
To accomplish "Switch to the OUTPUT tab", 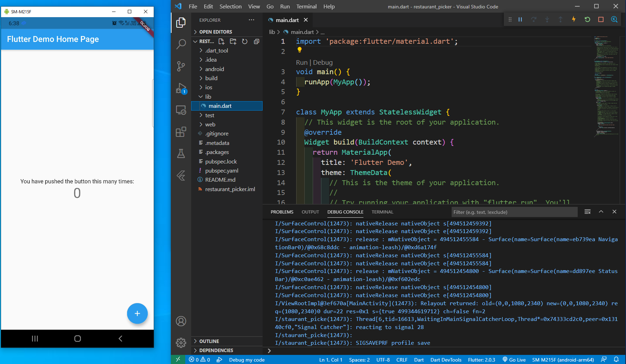I will [310, 212].
